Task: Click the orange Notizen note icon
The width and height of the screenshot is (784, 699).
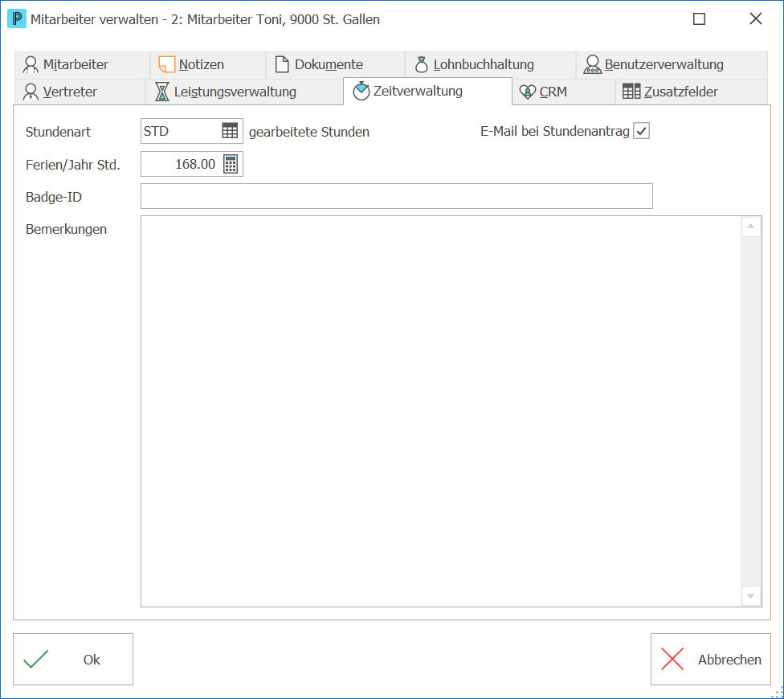Action: pyautogui.click(x=166, y=64)
